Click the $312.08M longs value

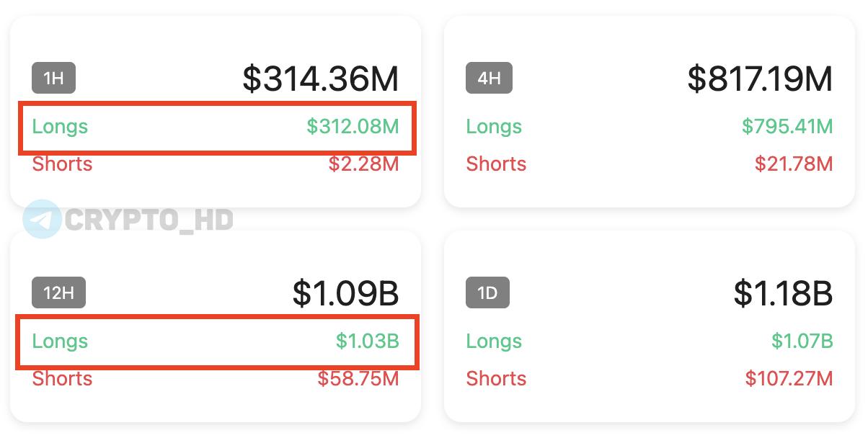(x=353, y=127)
